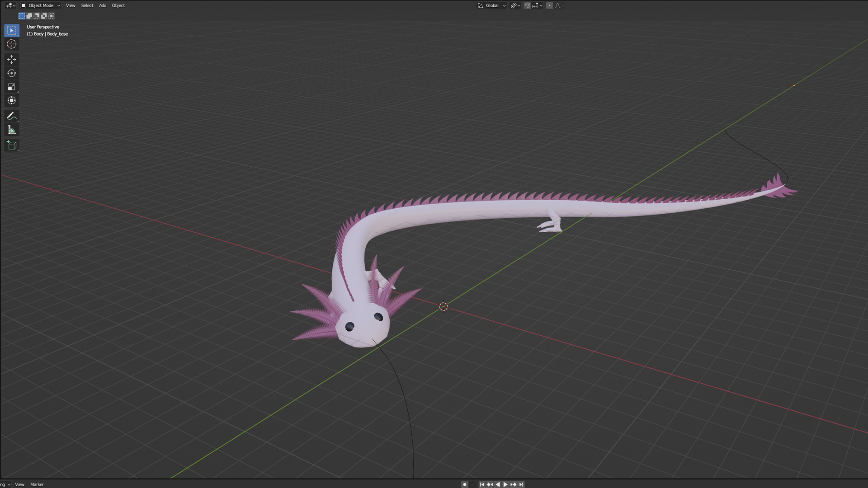Choose the Move tool
868x488 pixels.
(x=12, y=59)
